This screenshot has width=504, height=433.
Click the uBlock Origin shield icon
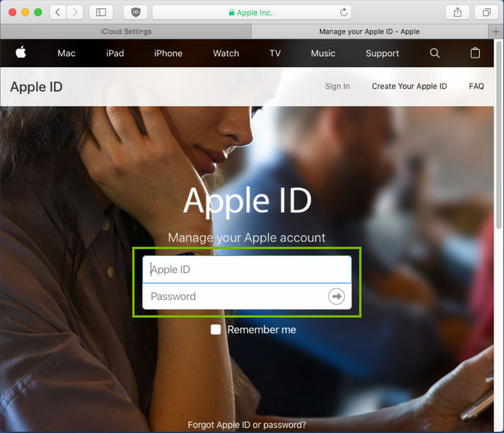point(135,13)
